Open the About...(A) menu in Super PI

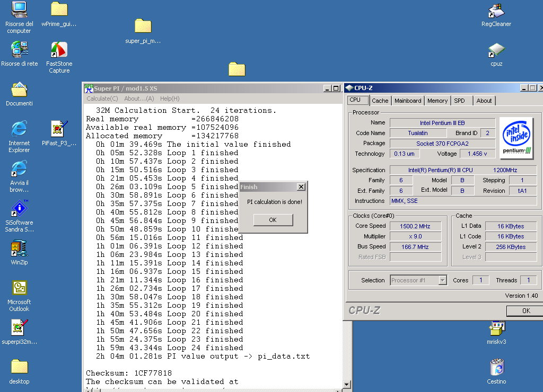[x=139, y=99]
